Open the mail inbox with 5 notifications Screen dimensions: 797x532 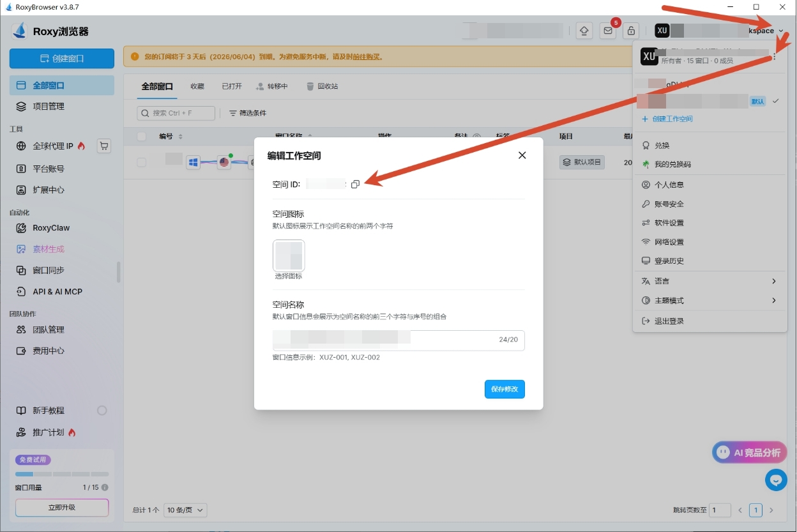(x=608, y=31)
